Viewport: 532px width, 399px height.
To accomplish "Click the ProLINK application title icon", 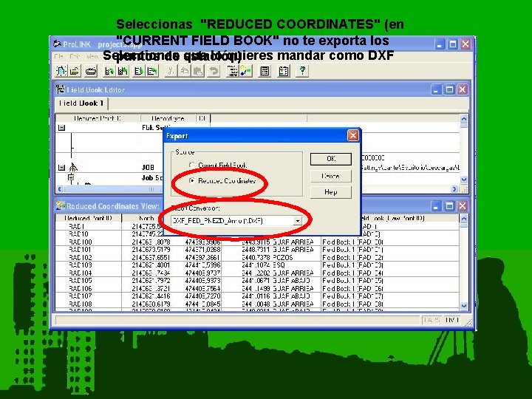I will coord(58,44).
